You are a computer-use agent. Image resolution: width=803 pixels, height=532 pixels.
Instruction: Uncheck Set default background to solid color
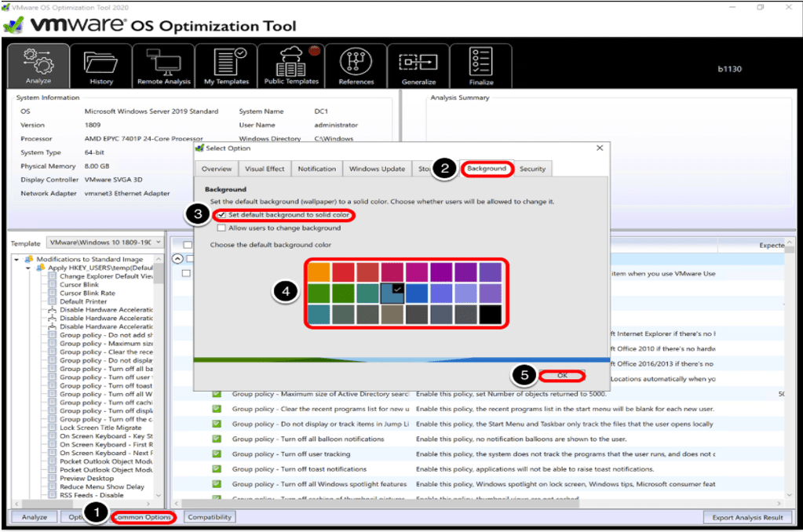click(x=223, y=215)
